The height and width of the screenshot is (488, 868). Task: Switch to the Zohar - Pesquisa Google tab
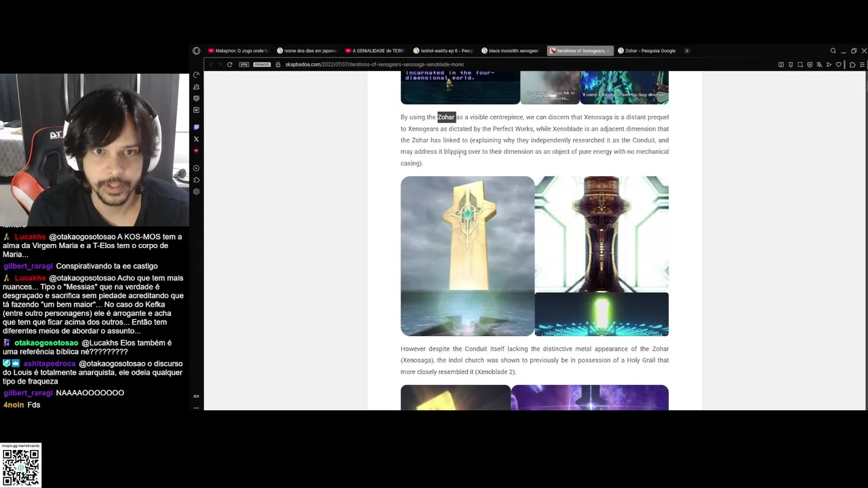pyautogui.click(x=647, y=51)
